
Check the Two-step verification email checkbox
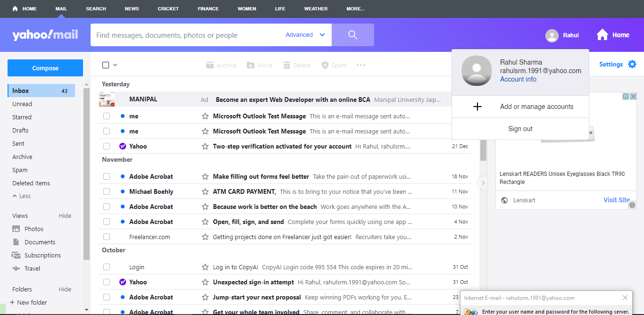[107, 146]
